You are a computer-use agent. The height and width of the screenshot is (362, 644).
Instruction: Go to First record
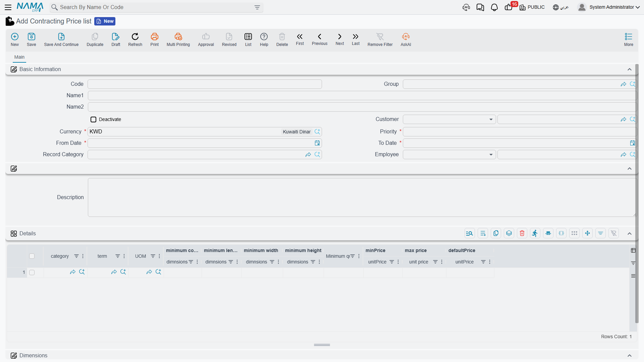pos(300,39)
